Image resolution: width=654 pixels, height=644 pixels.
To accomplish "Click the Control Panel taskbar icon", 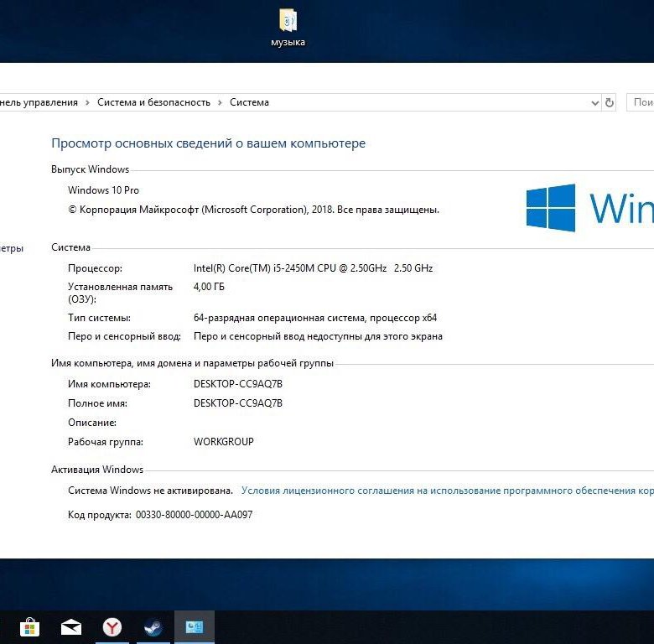I will click(x=194, y=626).
